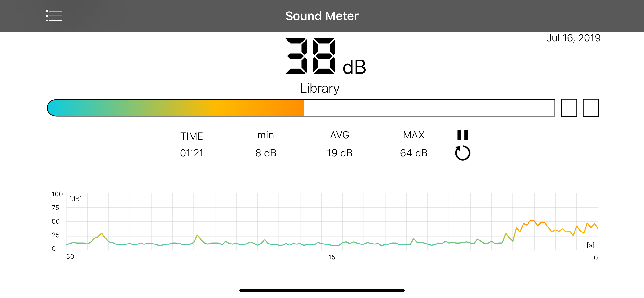Tap the 30 second marker under the graph
This screenshot has height=298, width=644.
pyautogui.click(x=70, y=256)
